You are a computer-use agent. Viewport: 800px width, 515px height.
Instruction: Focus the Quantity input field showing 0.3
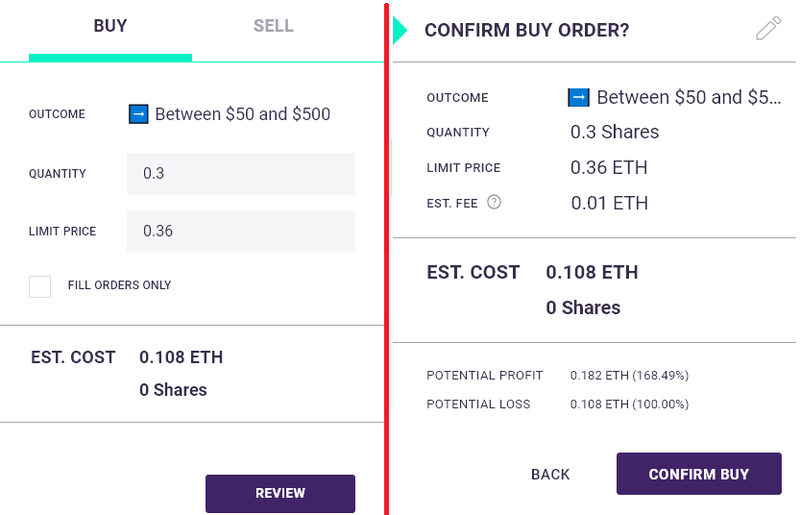click(241, 174)
